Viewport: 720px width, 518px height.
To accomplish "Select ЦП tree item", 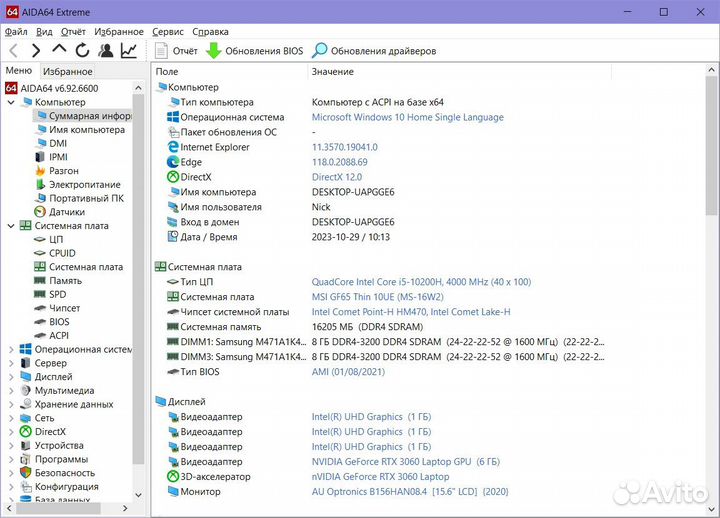I will [49, 239].
